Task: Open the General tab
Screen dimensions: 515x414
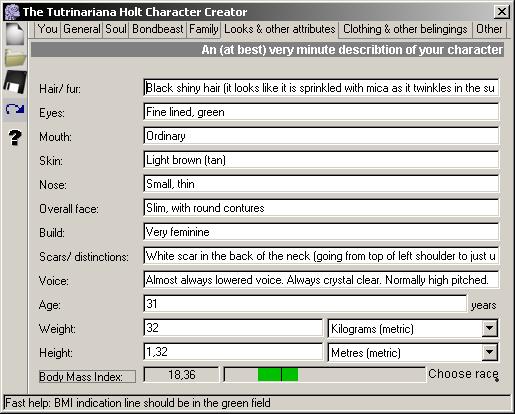Action: (x=82, y=29)
